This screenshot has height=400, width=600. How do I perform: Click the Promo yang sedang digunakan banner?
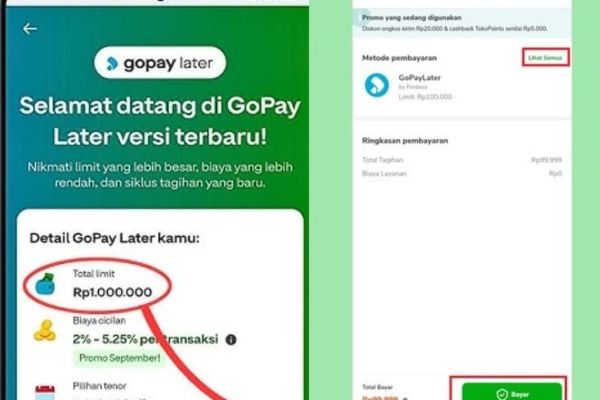tap(462, 23)
